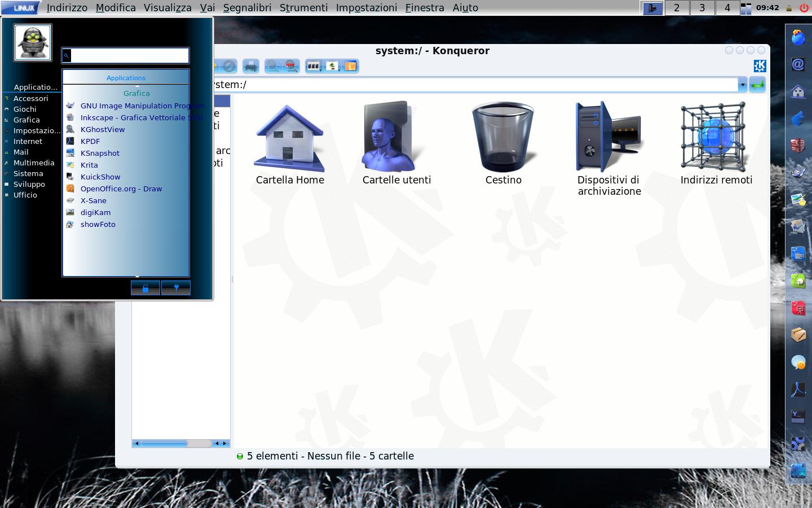Launch showFoto from the menu

tap(91, 224)
